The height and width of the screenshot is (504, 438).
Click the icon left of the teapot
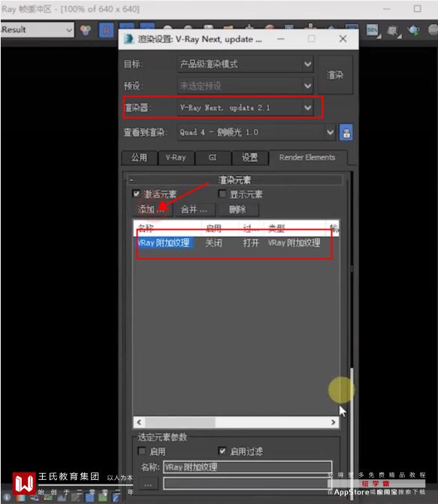click(x=394, y=32)
